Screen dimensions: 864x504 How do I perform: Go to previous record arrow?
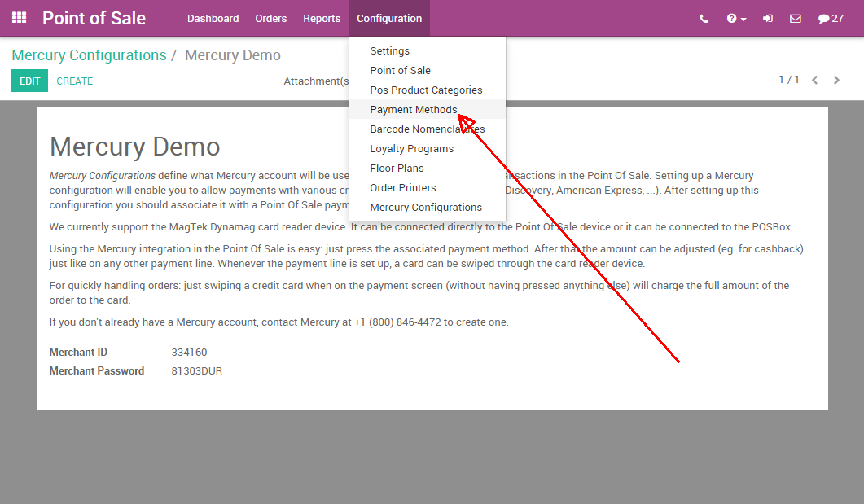tap(814, 81)
